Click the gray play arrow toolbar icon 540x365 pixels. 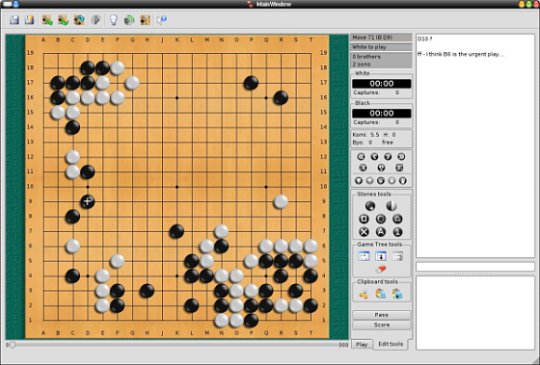(x=96, y=20)
